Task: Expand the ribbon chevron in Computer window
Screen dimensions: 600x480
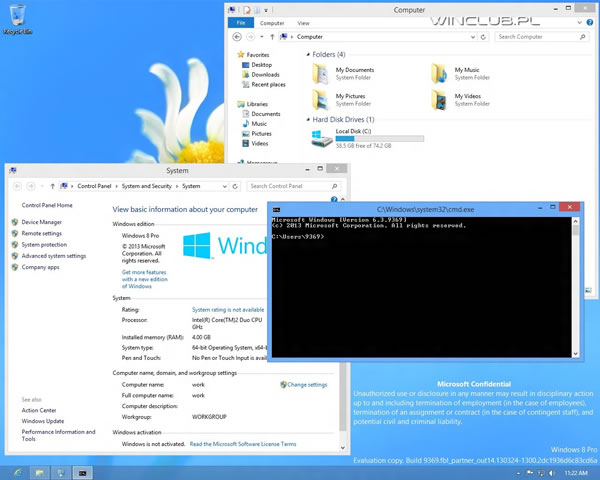Action: (x=579, y=23)
